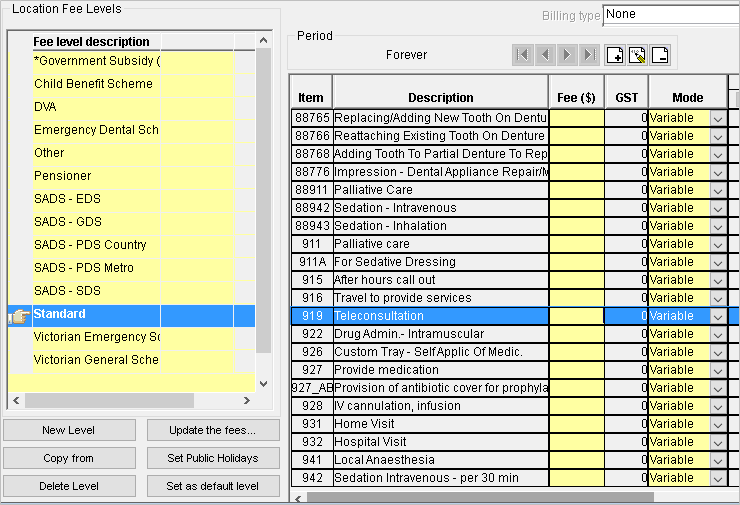Click the Billing type field
740x505 pixels.
[x=671, y=14]
